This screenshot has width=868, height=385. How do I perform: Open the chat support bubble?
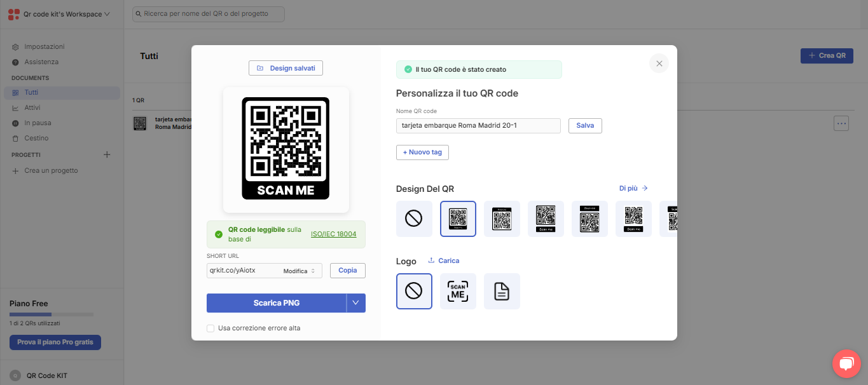coord(846,363)
